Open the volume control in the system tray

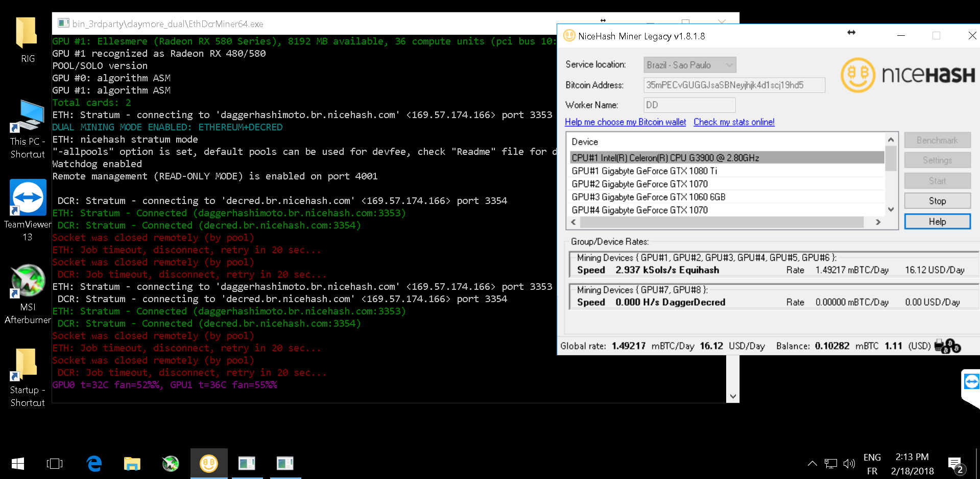[x=849, y=464]
